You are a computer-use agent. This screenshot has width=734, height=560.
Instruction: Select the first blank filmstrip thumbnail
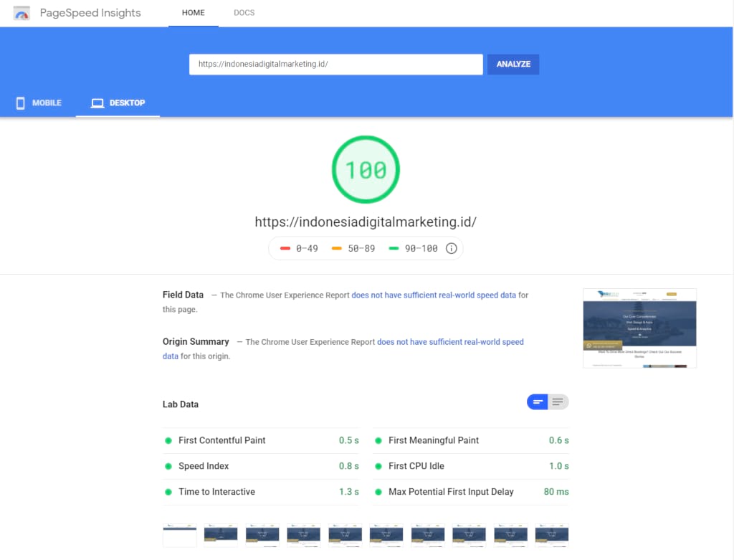(180, 535)
